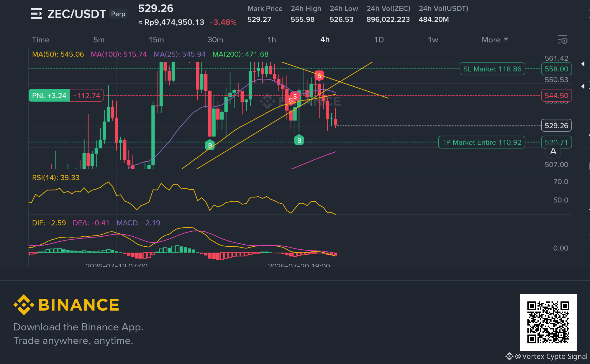Click the 'A' auto-scale button
Viewport: 590px width, 364px height.
pos(553,151)
